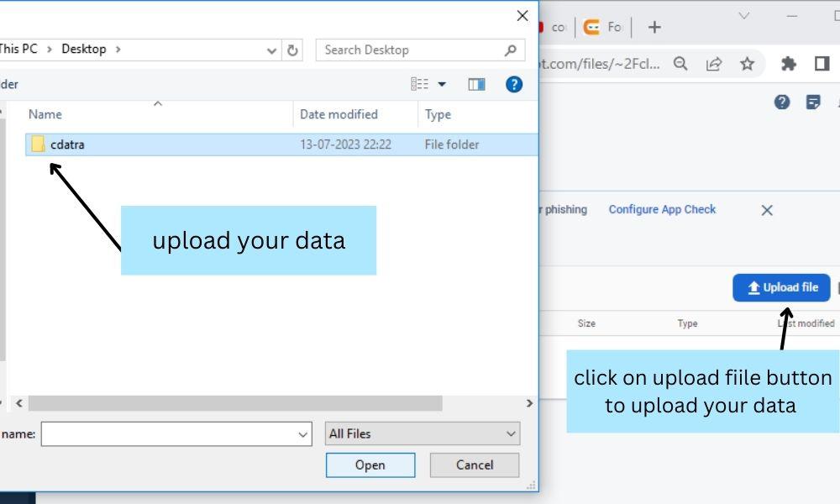Click the search magnifier in Search Desktop
This screenshot has height=504, width=840.
pyautogui.click(x=511, y=50)
